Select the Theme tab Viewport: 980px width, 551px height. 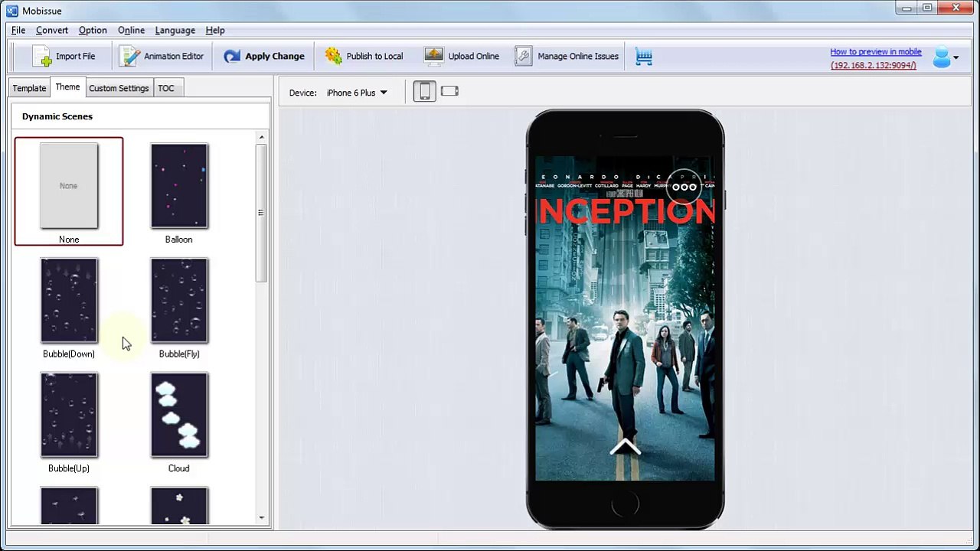coord(67,87)
